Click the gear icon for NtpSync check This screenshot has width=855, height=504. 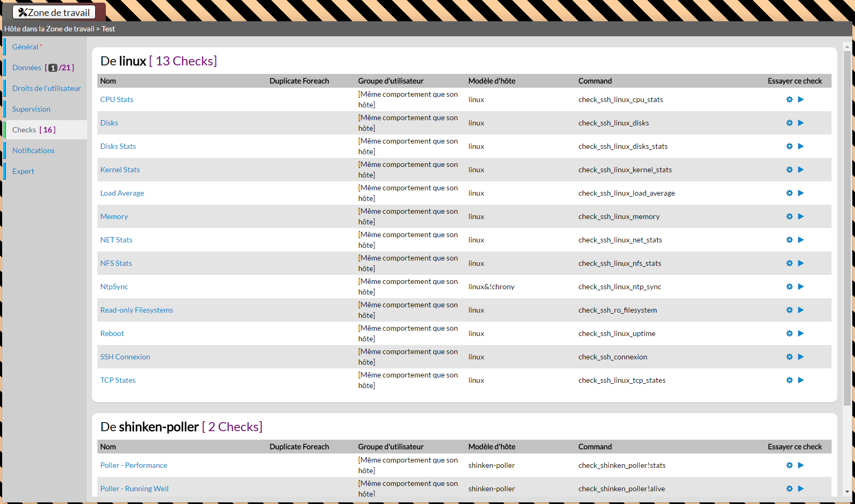[x=789, y=287]
